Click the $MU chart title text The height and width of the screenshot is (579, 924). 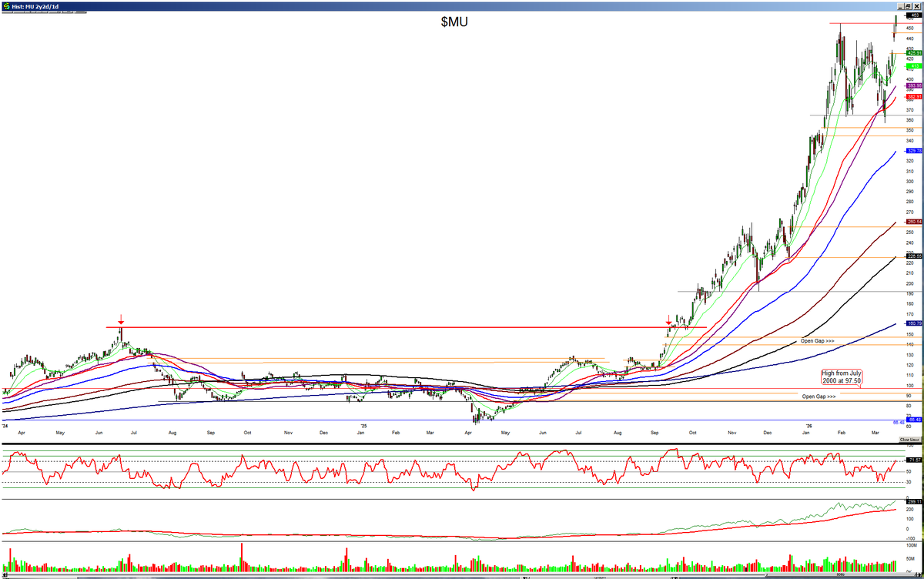(x=454, y=22)
